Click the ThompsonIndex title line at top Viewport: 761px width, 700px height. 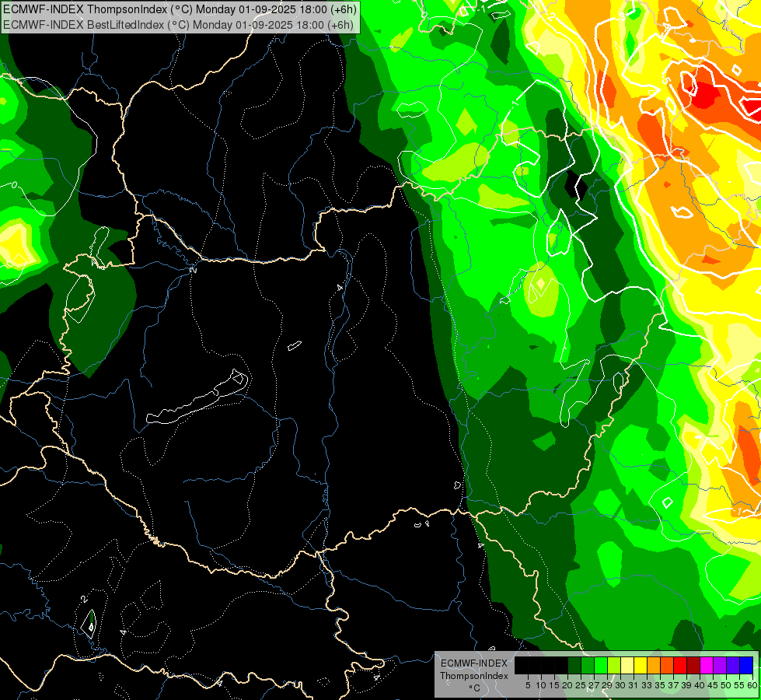click(180, 9)
